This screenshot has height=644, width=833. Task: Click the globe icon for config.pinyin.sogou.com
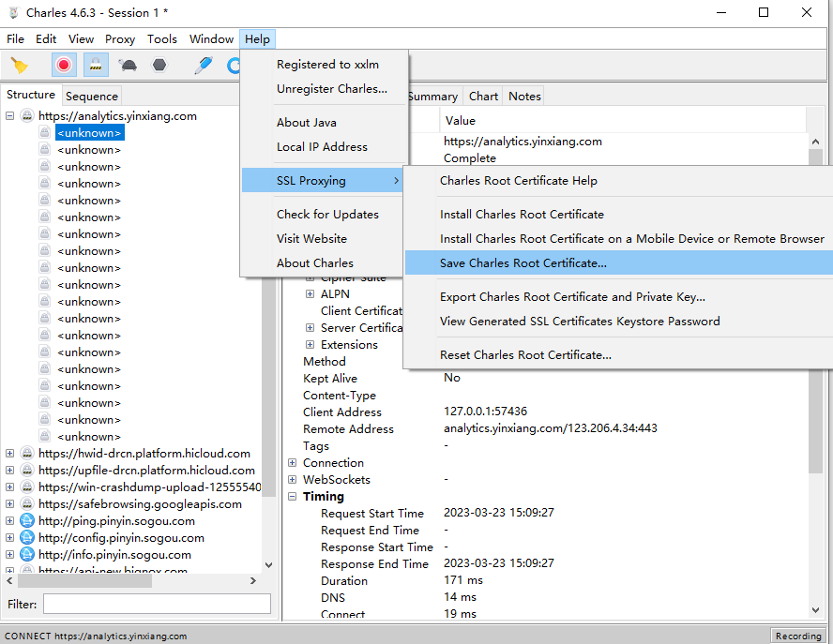tap(27, 538)
